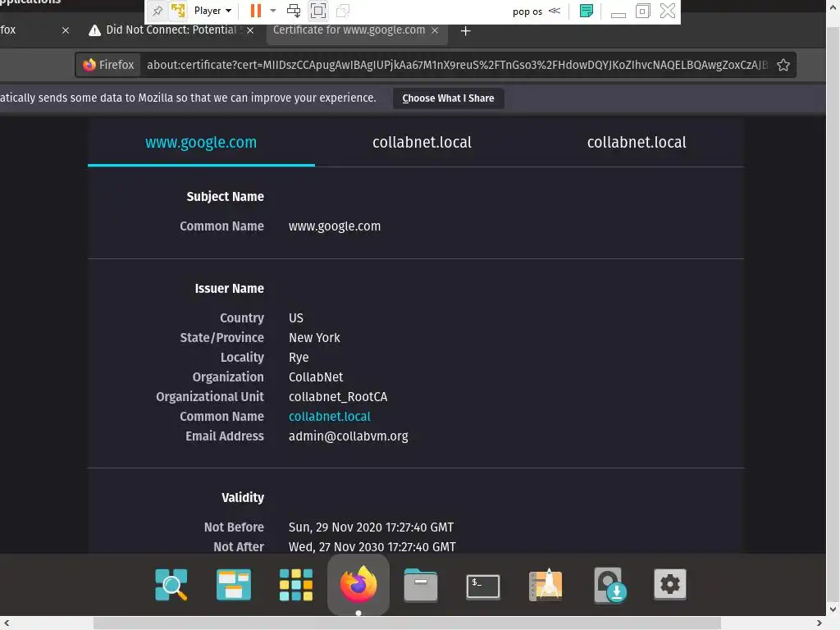This screenshot has width=840, height=630.
Task: Select the last collabnet.local certificate tab
Action: tap(637, 143)
